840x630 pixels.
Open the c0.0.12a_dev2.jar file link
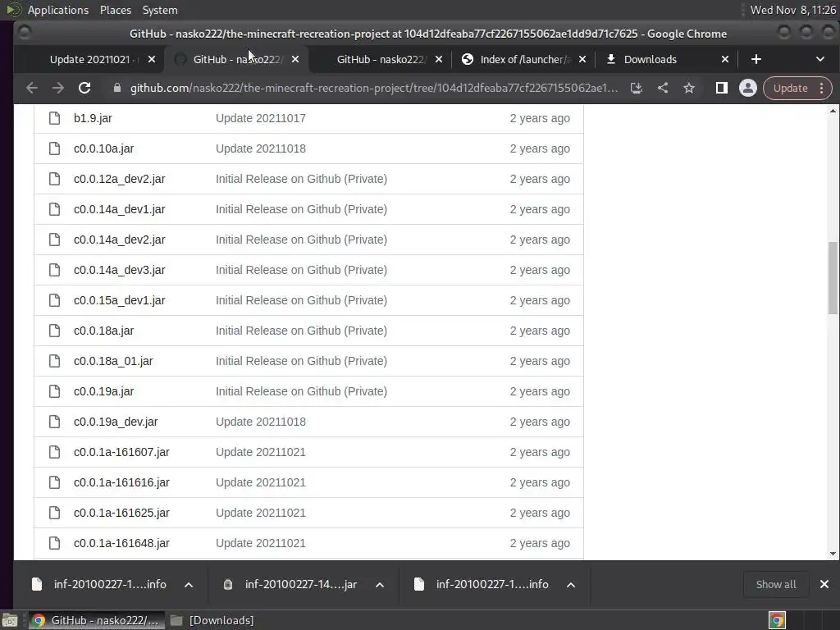point(120,179)
